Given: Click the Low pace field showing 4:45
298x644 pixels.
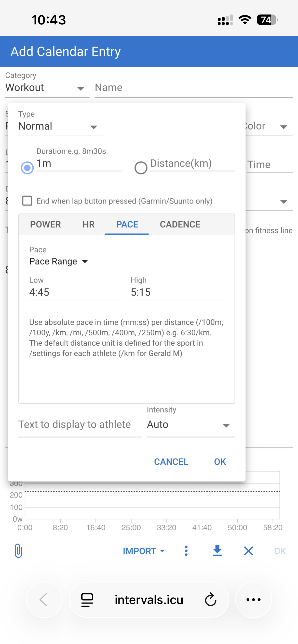Looking at the screenshot, I should 76,292.
